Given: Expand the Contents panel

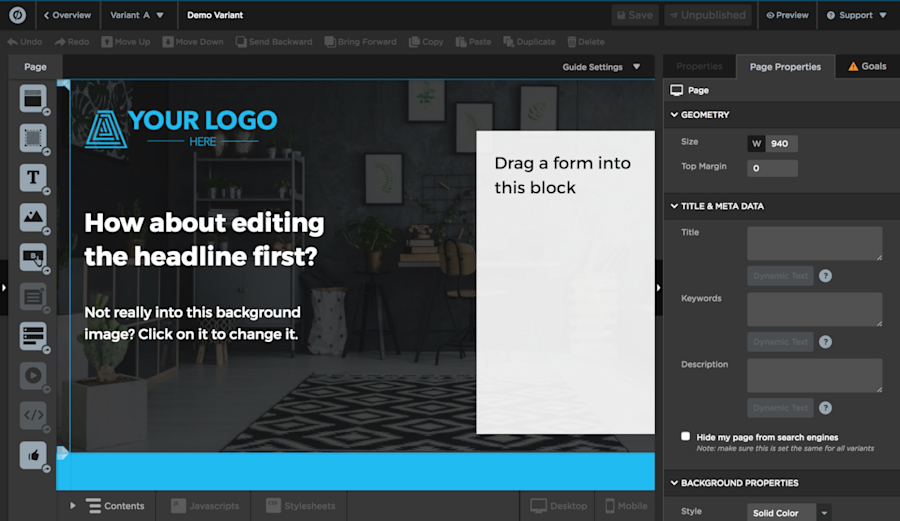Looking at the screenshot, I should click(x=73, y=506).
